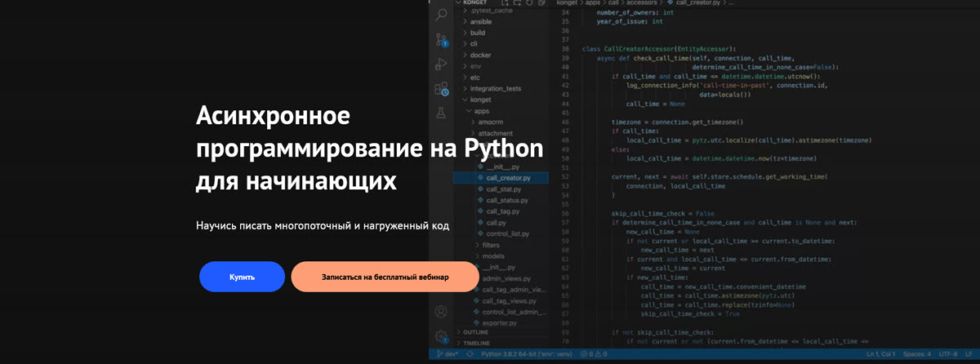Image resolution: width=980 pixels, height=364 pixels.
Task: Click the blue Купить button
Action: point(242,277)
